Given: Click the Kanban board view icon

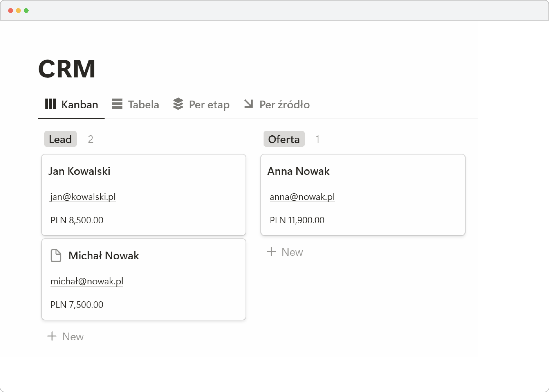Looking at the screenshot, I should pyautogui.click(x=51, y=104).
